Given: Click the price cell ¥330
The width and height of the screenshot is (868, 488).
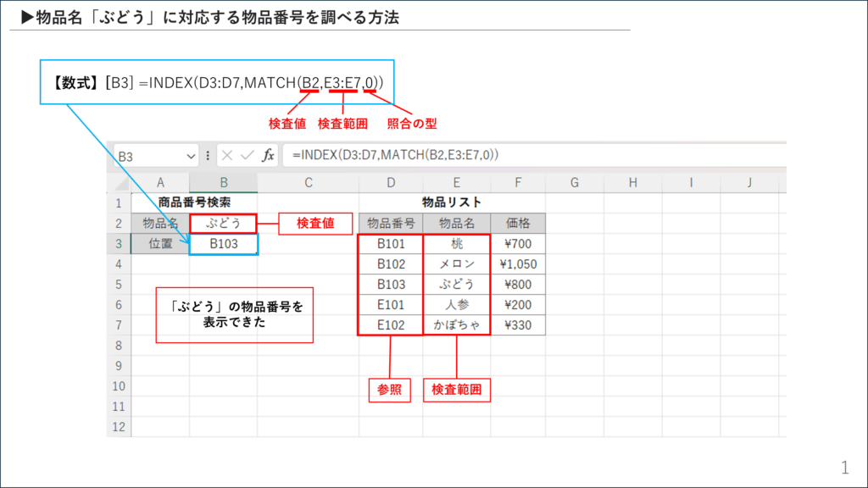Looking at the screenshot, I should point(518,324).
